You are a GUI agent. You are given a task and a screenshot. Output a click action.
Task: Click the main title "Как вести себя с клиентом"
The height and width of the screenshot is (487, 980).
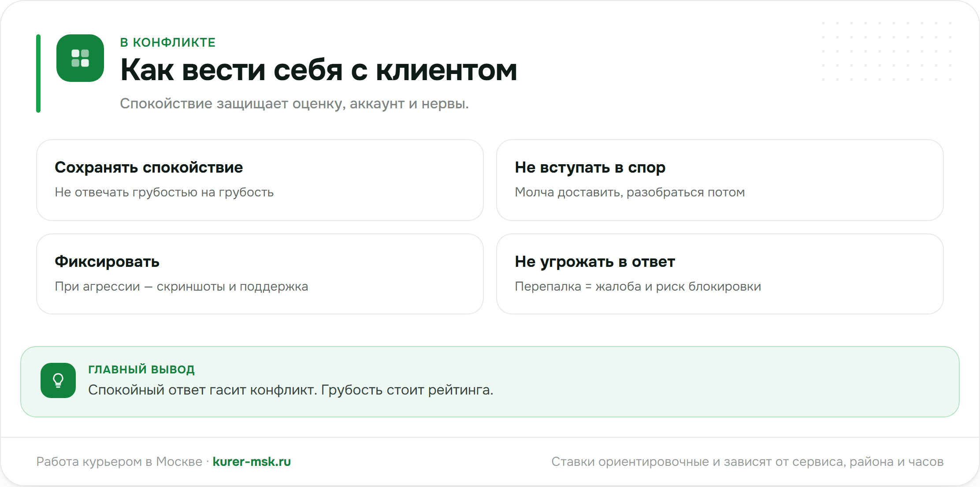tap(319, 70)
